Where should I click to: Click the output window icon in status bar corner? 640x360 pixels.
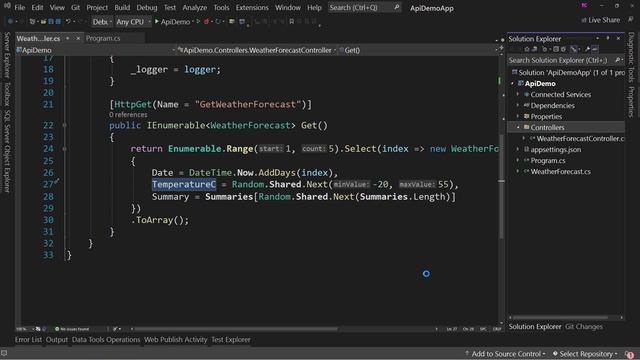[x=4, y=353]
